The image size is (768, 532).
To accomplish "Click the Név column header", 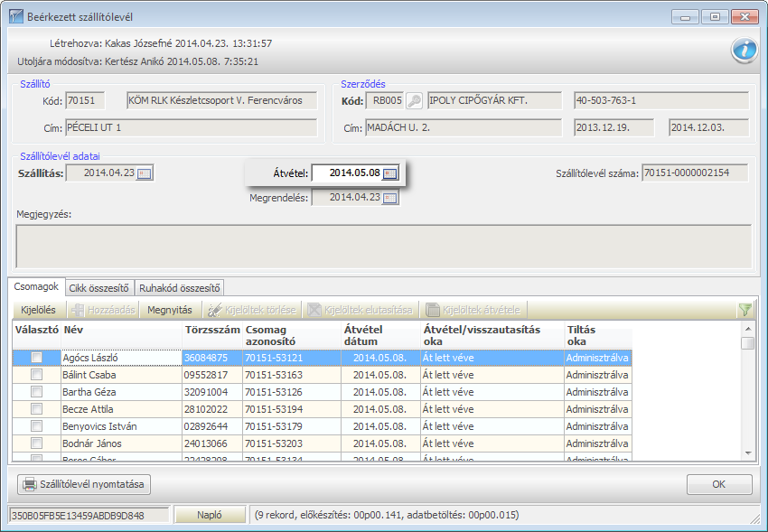I will click(x=121, y=335).
